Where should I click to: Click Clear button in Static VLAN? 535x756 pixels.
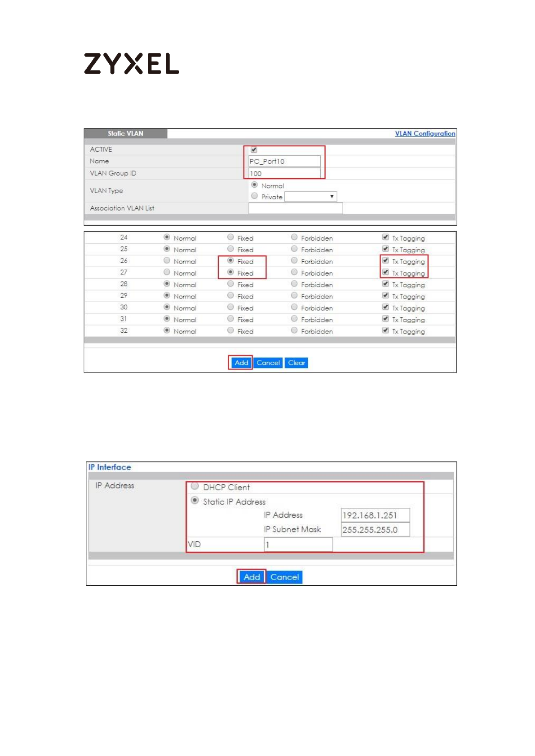point(296,363)
